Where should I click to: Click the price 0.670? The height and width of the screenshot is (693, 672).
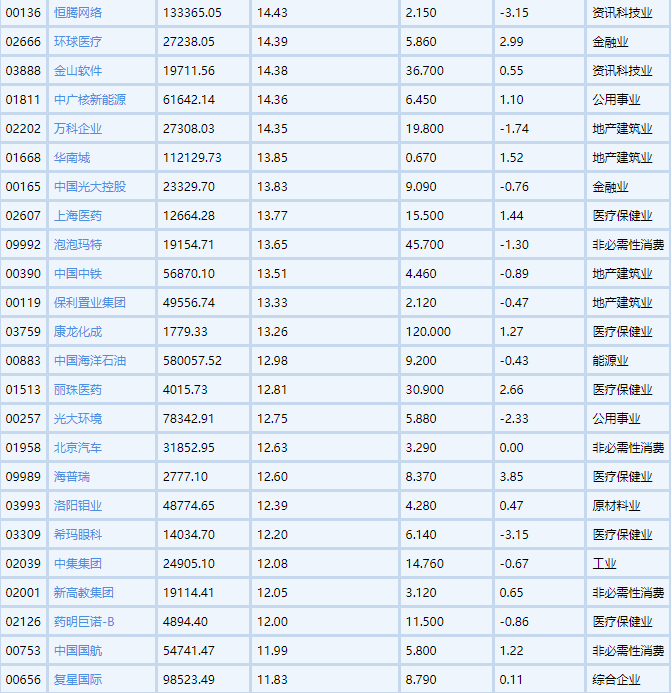[421, 158]
